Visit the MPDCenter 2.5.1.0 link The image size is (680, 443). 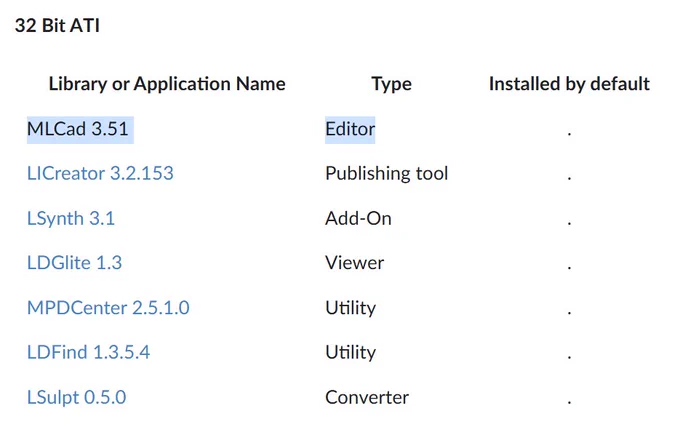(108, 308)
